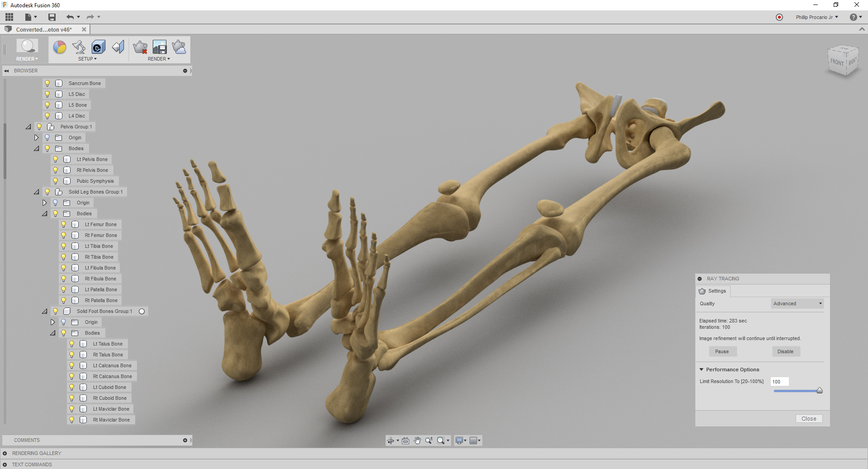Switch to the Settings tab in Ray Tracing
868x469 pixels.
coord(712,291)
